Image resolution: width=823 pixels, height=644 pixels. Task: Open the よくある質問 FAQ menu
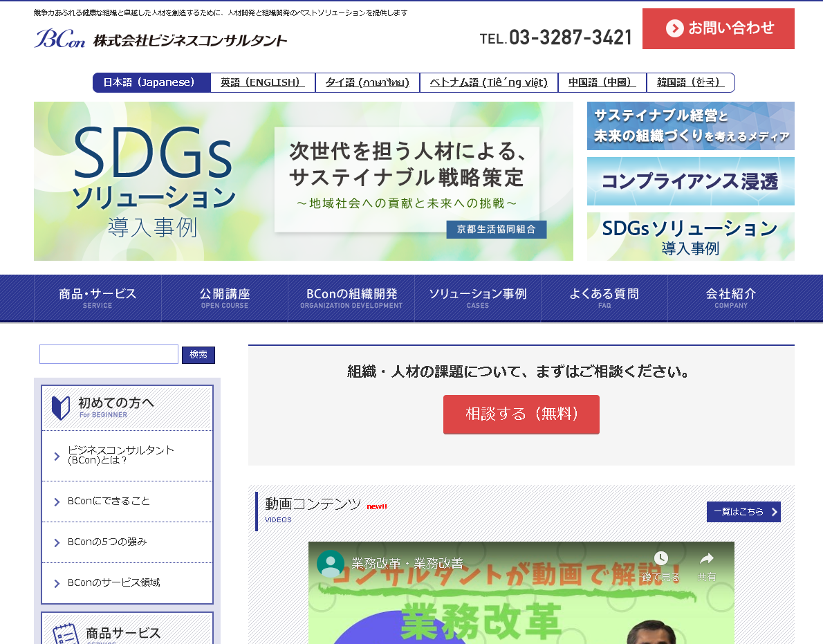[604, 297]
